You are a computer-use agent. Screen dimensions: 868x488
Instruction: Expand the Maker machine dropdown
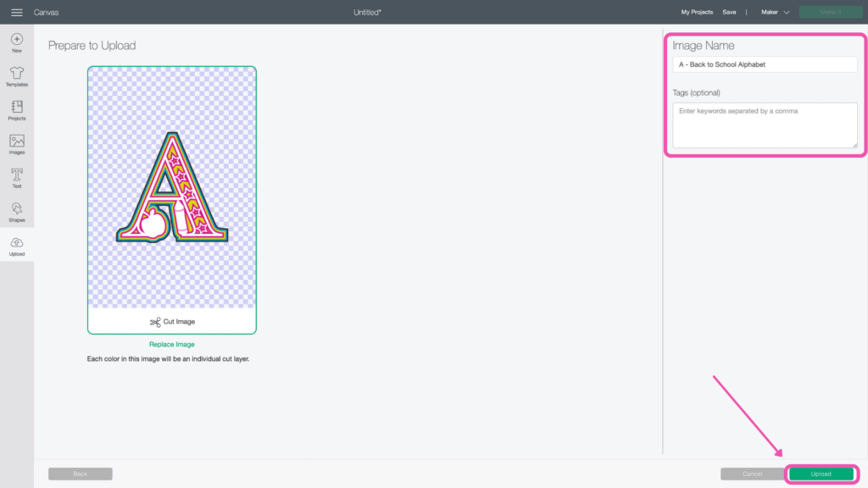775,12
